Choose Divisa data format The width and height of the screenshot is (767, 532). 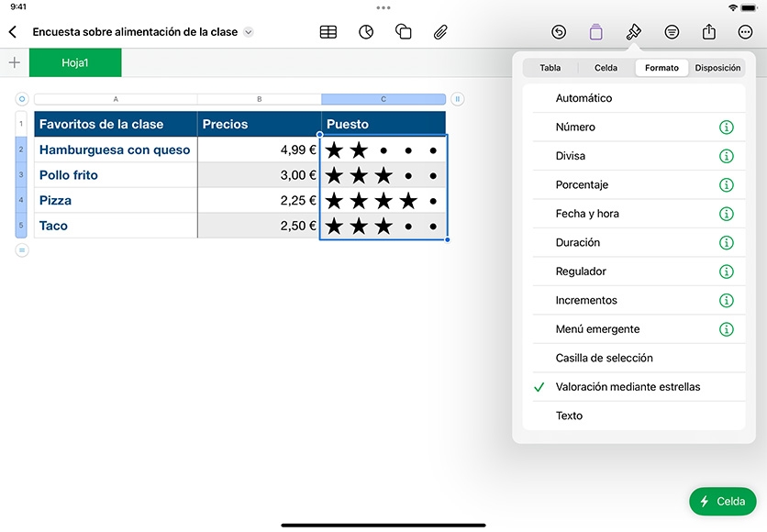634,156
